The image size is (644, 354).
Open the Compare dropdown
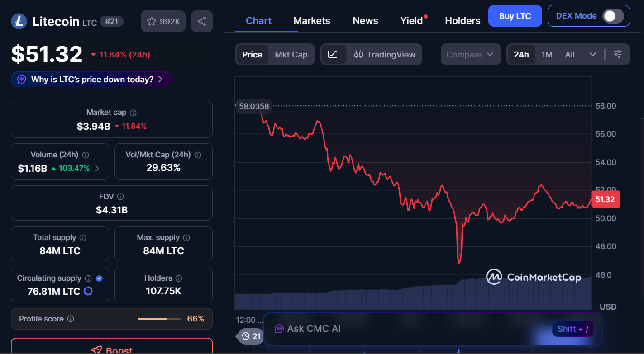click(470, 55)
